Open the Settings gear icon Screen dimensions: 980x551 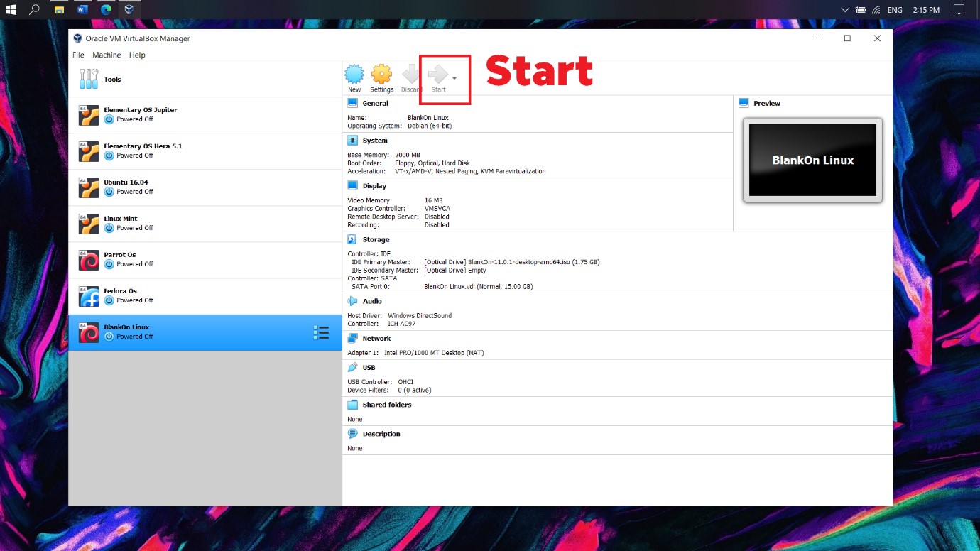pos(381,74)
